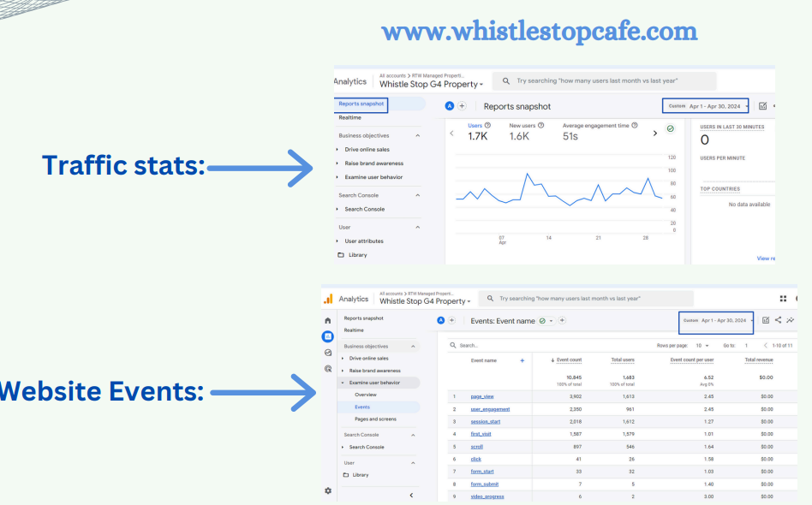812x505 pixels.
Task: Collapse User section in Reports snapshot sidebar
Action: click(x=417, y=227)
